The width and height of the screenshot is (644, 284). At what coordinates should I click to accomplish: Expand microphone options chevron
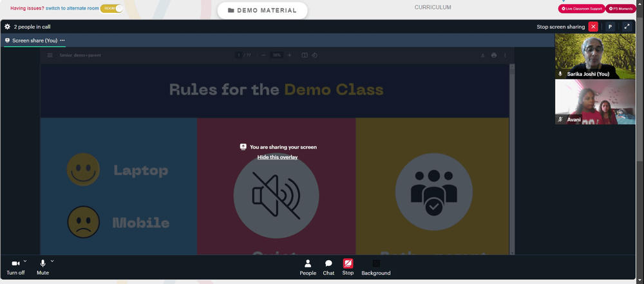[x=52, y=261]
